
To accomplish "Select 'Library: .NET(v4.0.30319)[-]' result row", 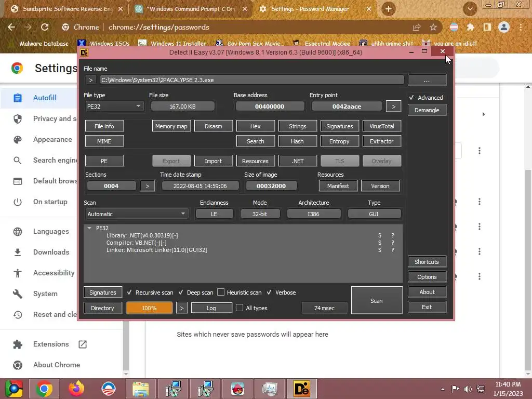I will click(243, 235).
